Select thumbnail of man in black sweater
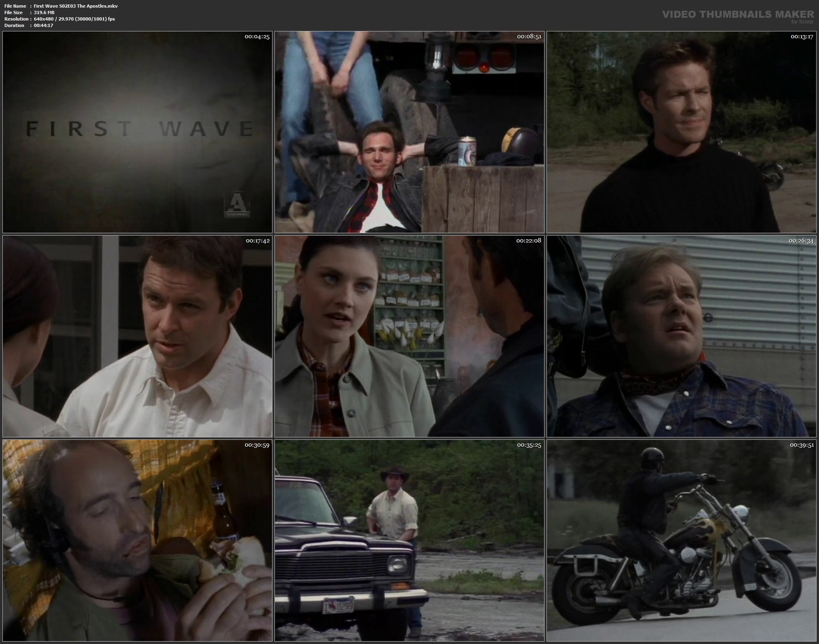 pos(681,132)
